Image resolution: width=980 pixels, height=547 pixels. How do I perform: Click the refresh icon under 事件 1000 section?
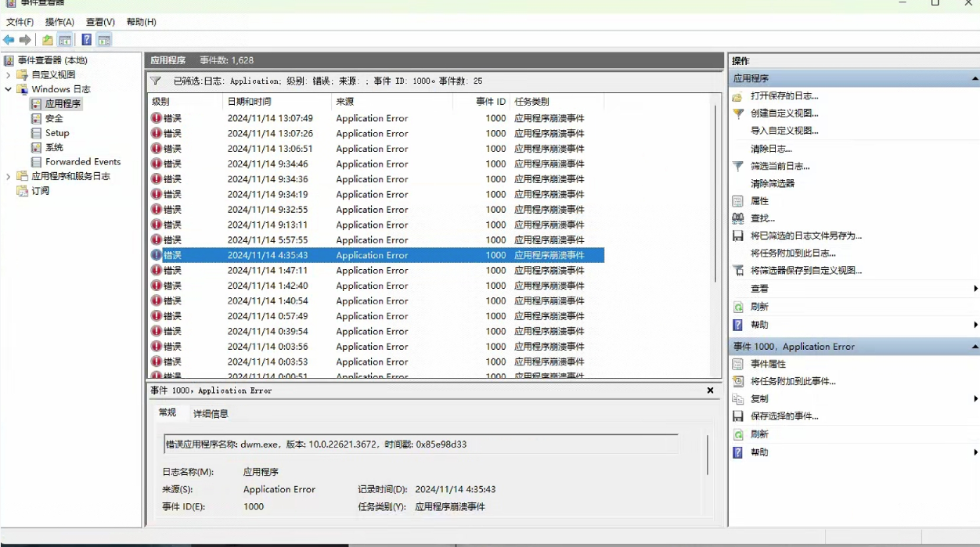click(737, 434)
